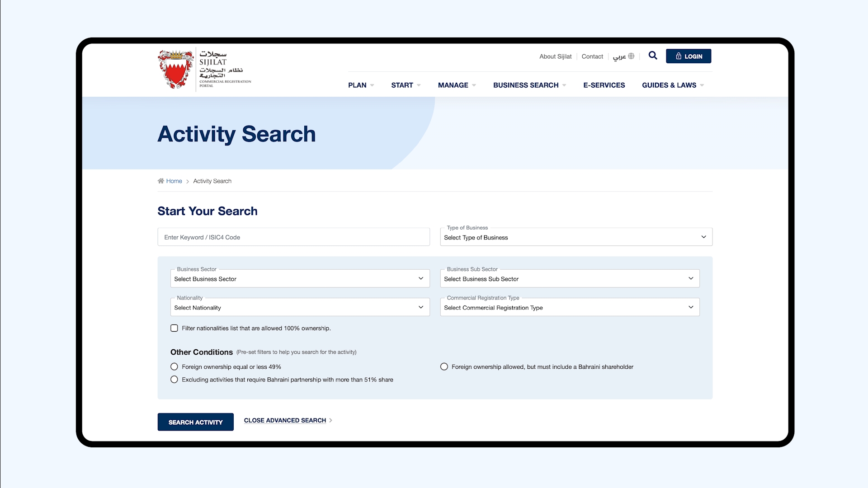Click the home icon in breadcrumb

161,181
